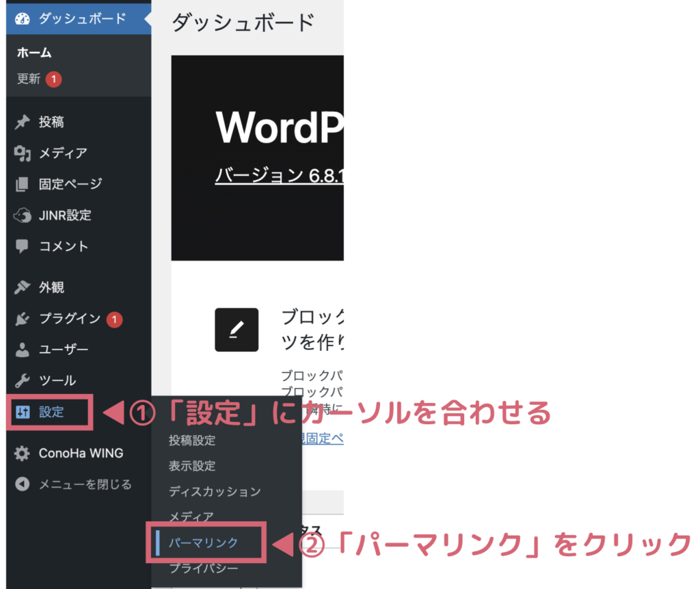
Task: Click the gear icon beside ConoHa WING
Action: click(22, 453)
